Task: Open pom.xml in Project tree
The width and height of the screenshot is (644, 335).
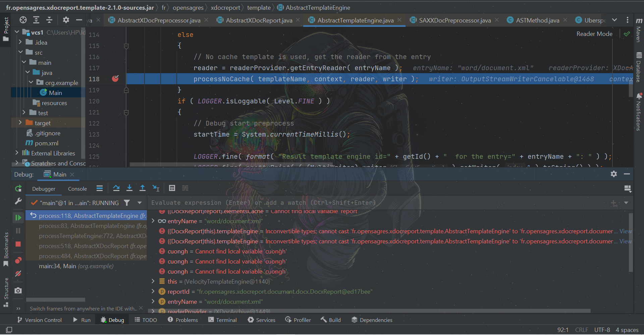Action: [46, 143]
